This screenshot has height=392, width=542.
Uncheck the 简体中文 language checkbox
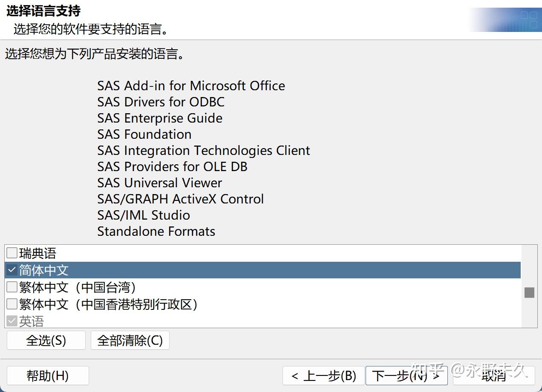[x=12, y=270]
